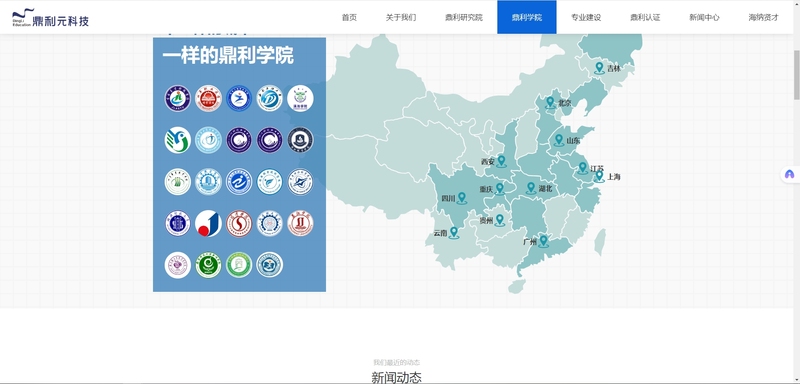Image resolution: width=800 pixels, height=384 pixels.
Task: Click the 北京 map location pin
Action: (550, 103)
